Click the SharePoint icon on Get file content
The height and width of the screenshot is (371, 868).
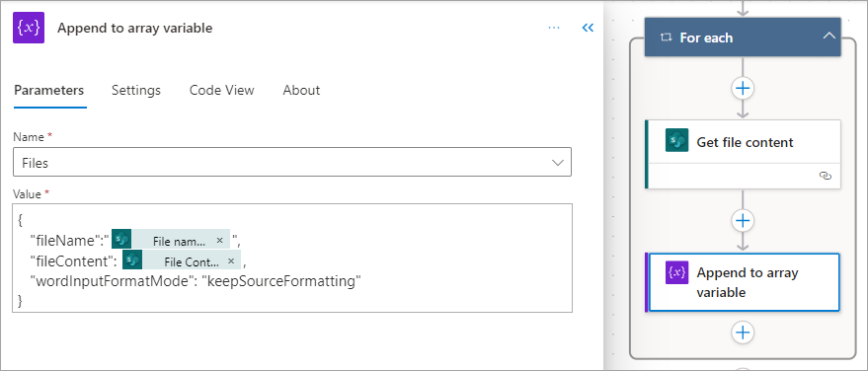click(676, 140)
